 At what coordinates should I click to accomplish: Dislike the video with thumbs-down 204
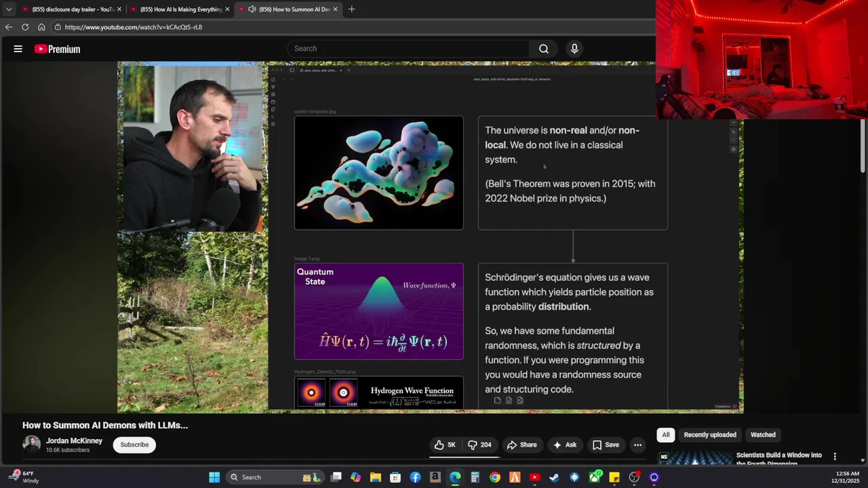480,445
